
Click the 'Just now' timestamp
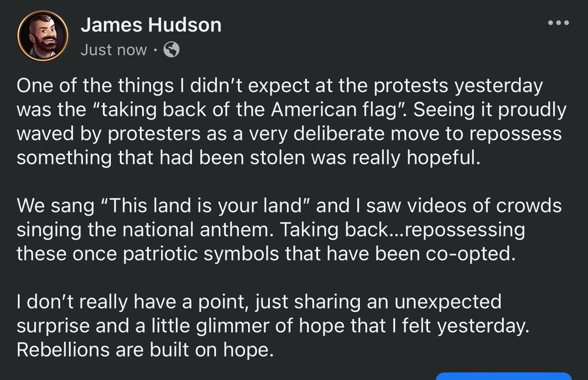(x=113, y=50)
